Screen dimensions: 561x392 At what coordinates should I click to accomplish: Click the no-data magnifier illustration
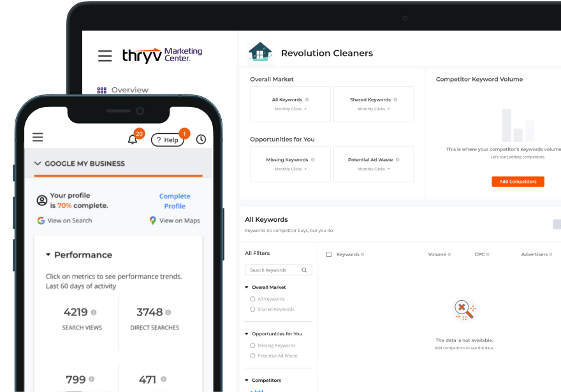pos(464,310)
